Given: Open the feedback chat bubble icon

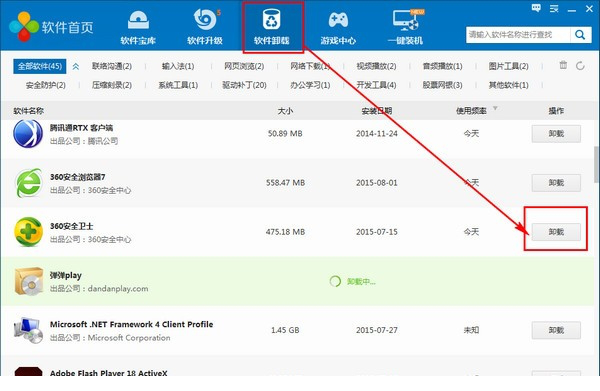Looking at the screenshot, I should [536, 8].
